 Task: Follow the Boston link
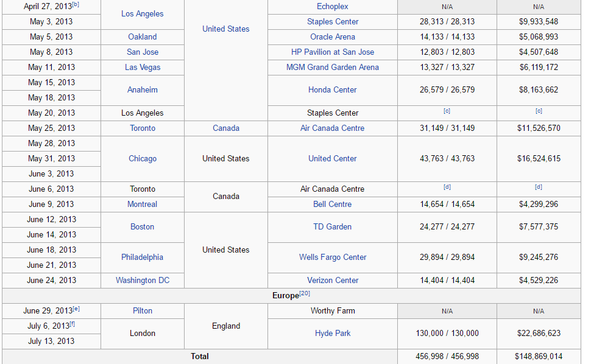tap(142, 226)
